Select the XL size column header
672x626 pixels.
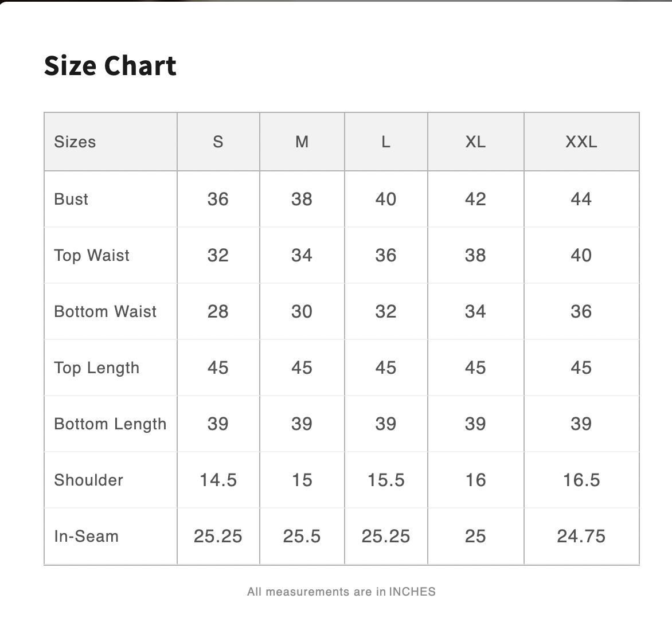coord(475,142)
